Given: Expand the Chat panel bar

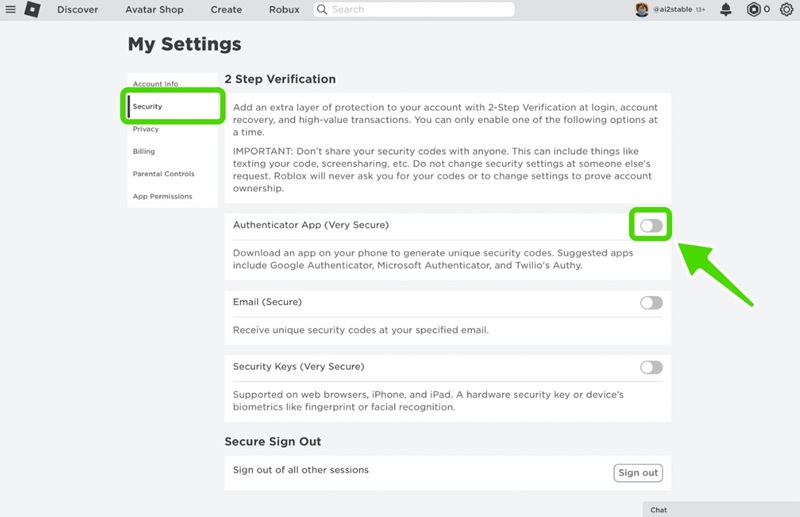Looking at the screenshot, I should [720, 510].
